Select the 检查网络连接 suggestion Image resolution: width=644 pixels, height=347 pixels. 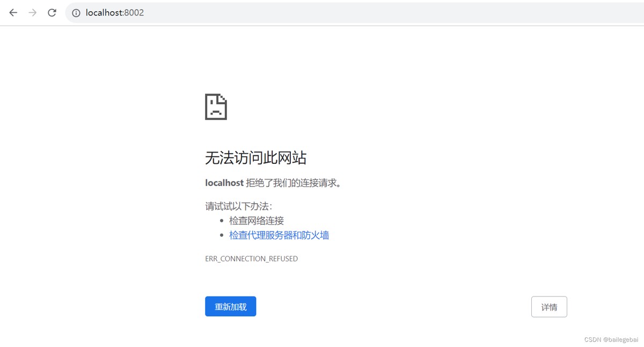(x=256, y=220)
